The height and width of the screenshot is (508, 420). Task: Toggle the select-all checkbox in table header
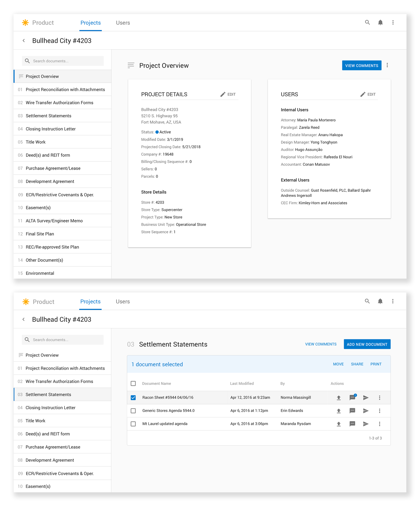pos(133,383)
